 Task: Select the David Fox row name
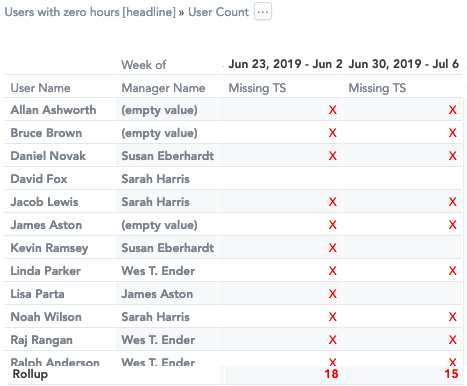(39, 179)
